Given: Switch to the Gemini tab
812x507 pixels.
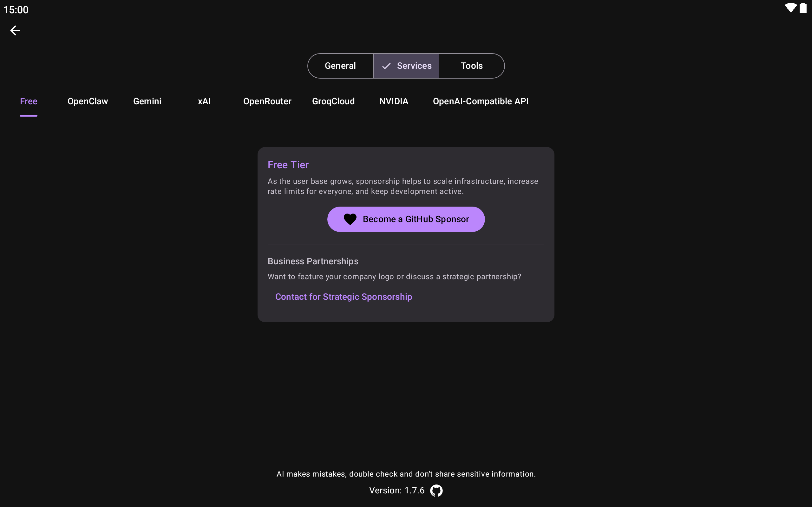Looking at the screenshot, I should [x=147, y=101].
